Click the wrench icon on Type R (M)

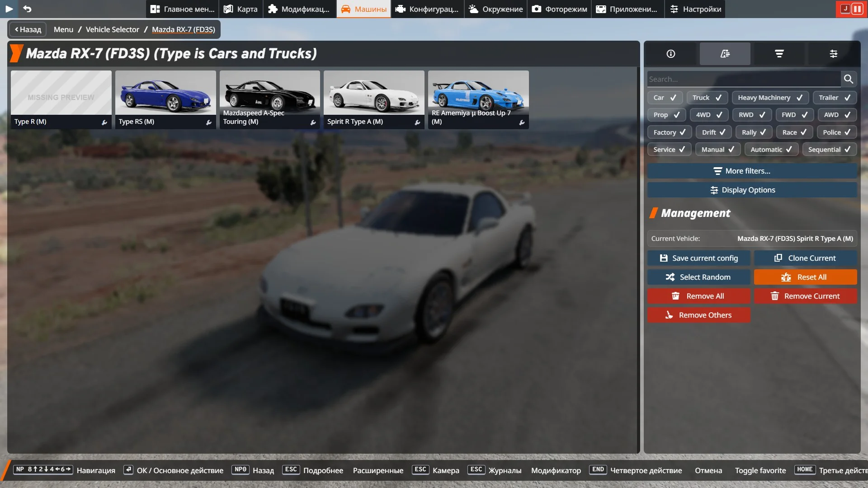tap(104, 122)
